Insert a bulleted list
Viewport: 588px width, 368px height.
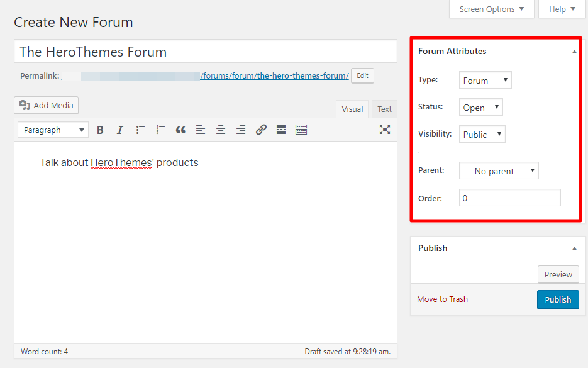140,130
